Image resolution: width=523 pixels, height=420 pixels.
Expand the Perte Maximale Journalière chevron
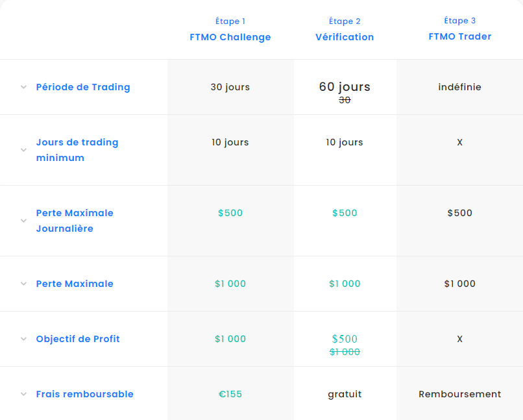23,221
